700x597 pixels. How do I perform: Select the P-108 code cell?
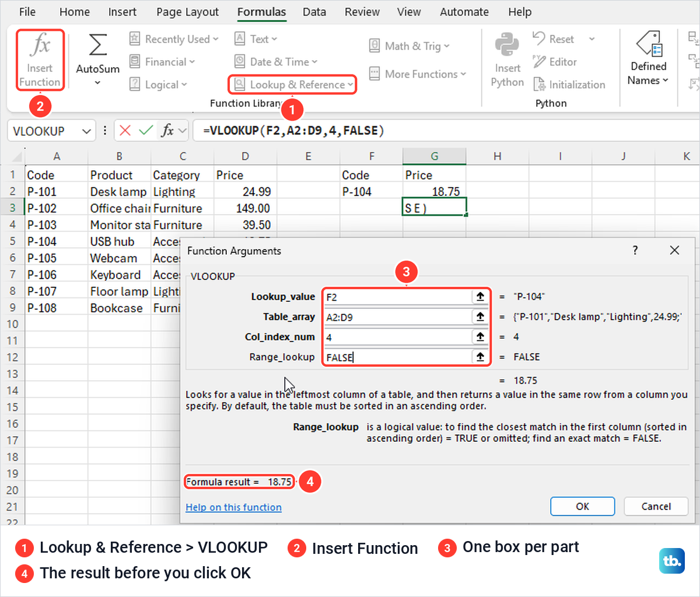click(57, 308)
